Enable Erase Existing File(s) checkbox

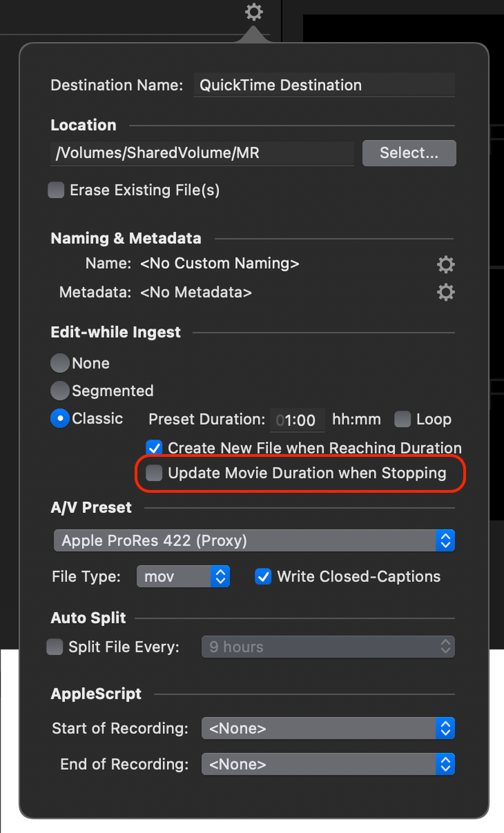click(x=56, y=190)
